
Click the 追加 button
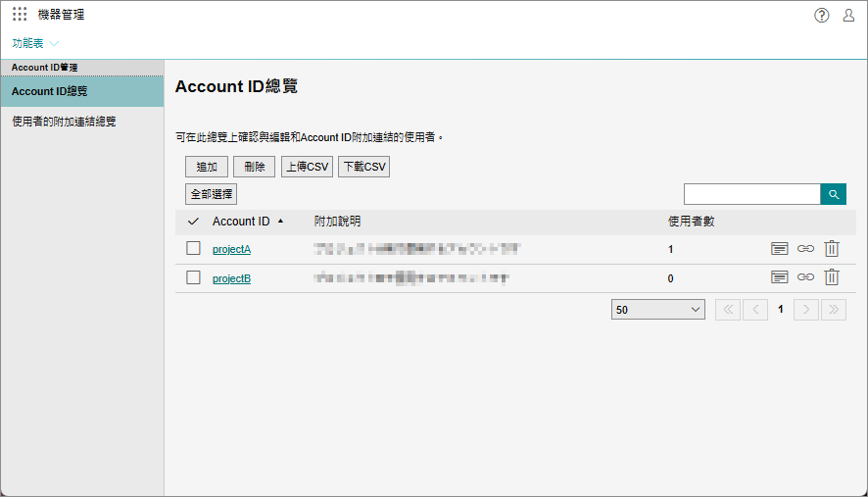tap(207, 167)
